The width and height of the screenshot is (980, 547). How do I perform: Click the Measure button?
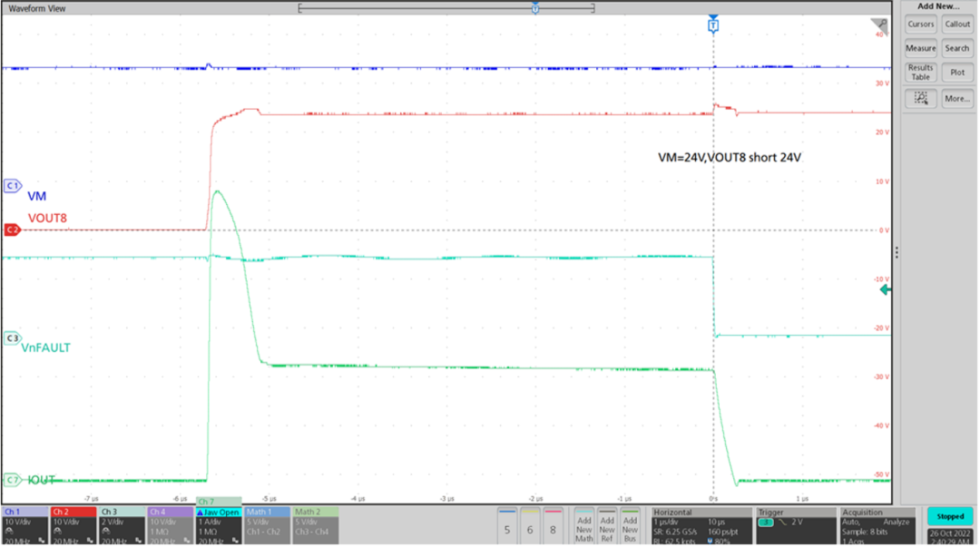tap(920, 48)
